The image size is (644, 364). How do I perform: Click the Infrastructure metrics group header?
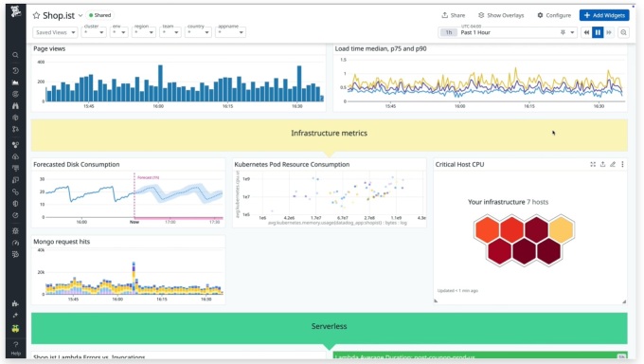[329, 136]
